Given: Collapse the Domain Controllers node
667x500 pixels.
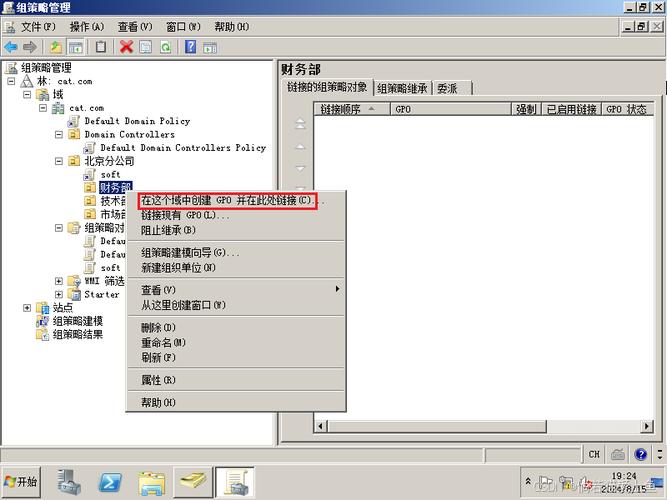Looking at the screenshot, I should (59, 134).
